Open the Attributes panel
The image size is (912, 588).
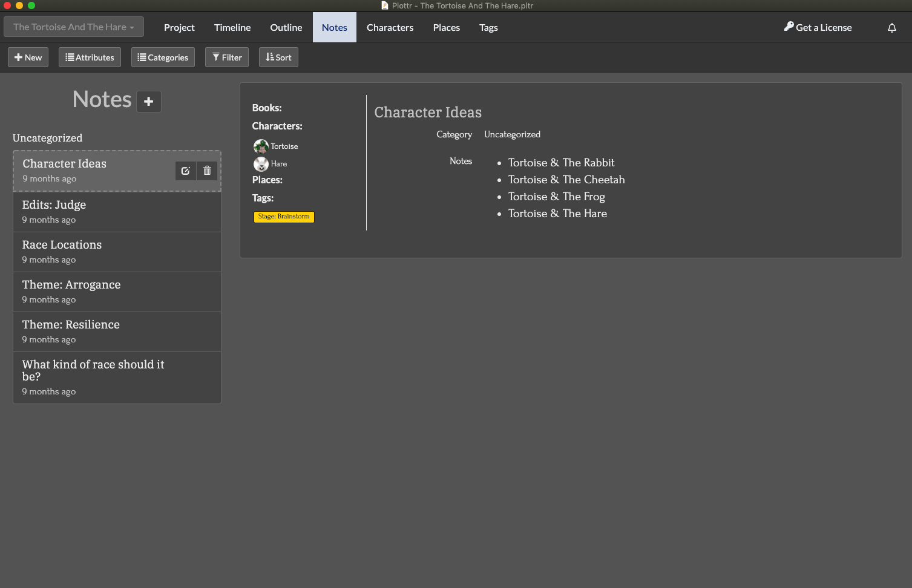coord(89,57)
